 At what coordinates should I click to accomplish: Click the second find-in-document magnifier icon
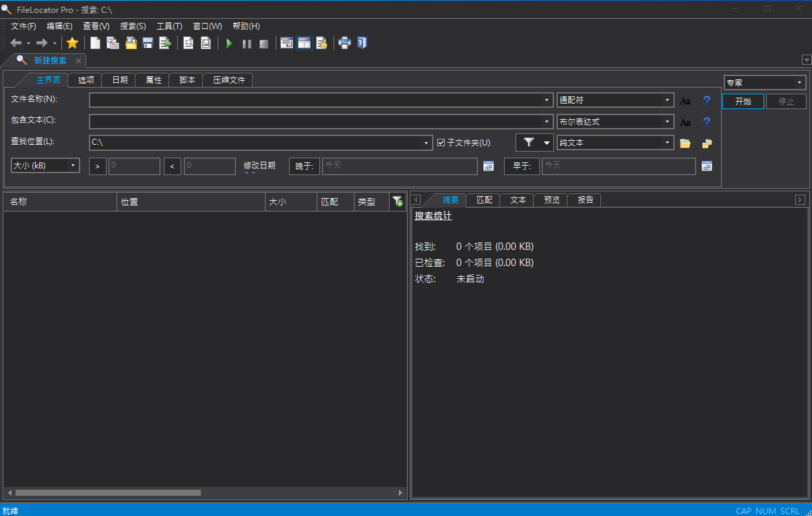(206, 43)
